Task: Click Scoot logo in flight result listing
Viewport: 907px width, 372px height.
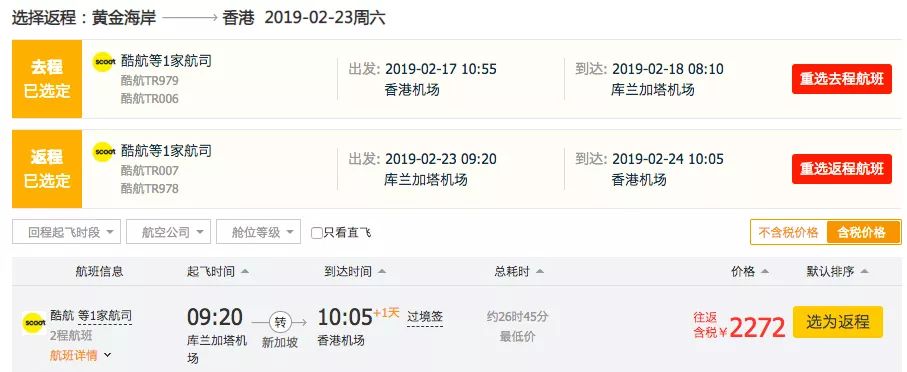Action: (34, 323)
